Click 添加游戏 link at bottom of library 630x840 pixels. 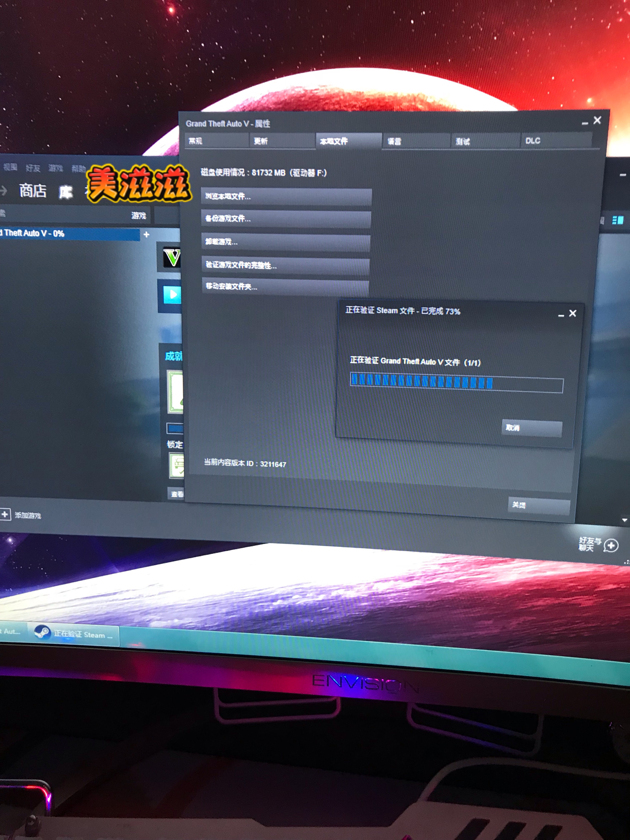[x=28, y=516]
